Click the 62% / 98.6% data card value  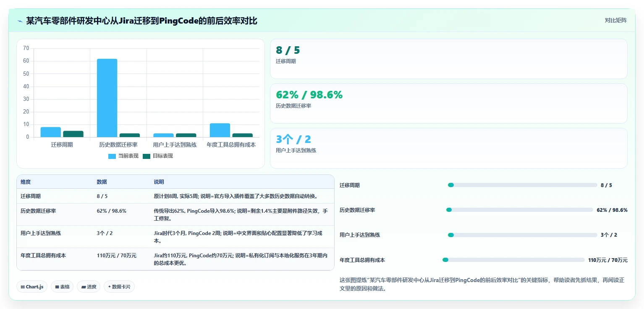click(309, 95)
